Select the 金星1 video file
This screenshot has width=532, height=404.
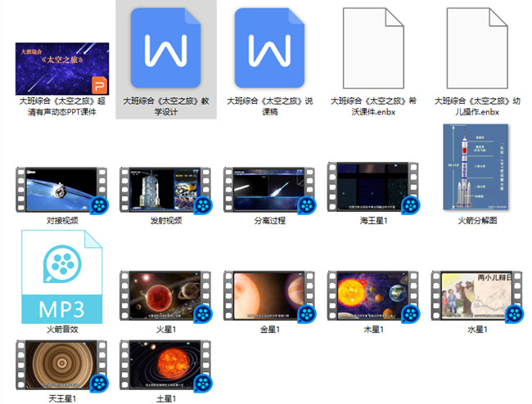pyautogui.click(x=269, y=296)
